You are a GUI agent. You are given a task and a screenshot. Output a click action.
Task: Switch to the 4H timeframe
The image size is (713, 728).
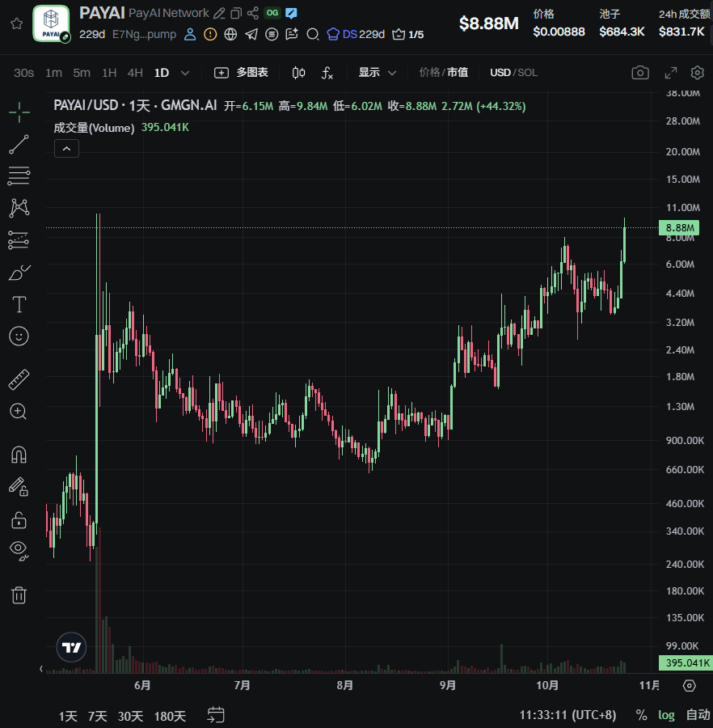click(x=135, y=73)
